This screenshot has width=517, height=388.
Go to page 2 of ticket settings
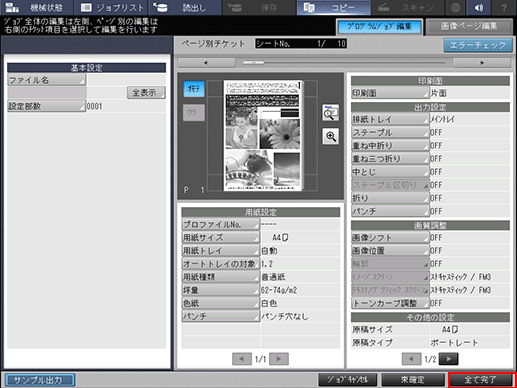pyautogui.click(x=449, y=359)
